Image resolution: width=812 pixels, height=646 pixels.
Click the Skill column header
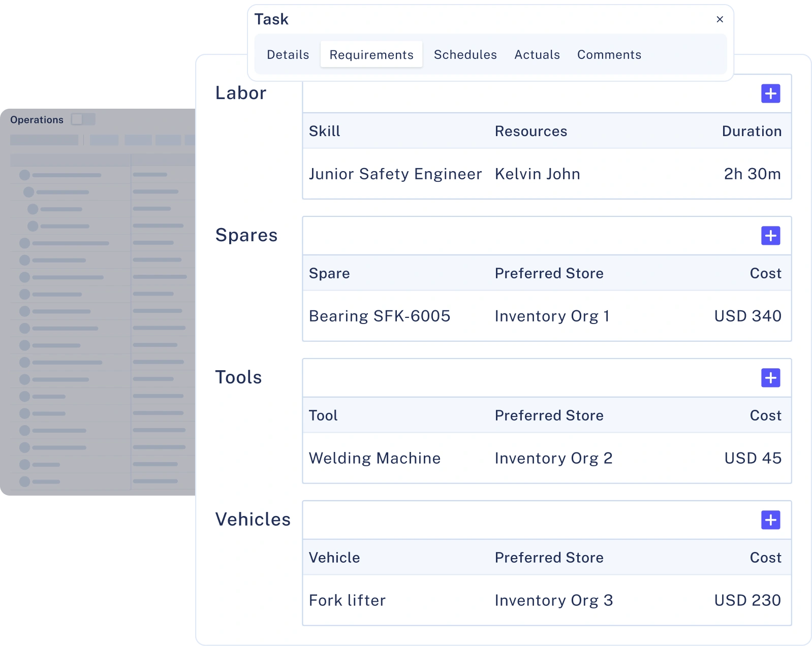click(324, 131)
